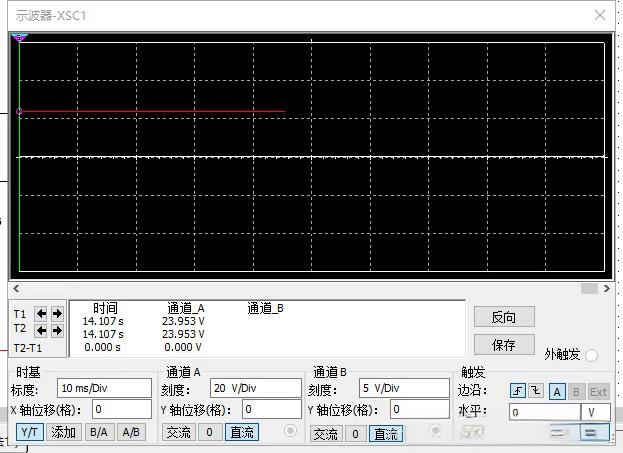The width and height of the screenshot is (623, 453).
Task: Click the timebase 标度 field 10 ms/Div
Action: [x=104, y=388]
